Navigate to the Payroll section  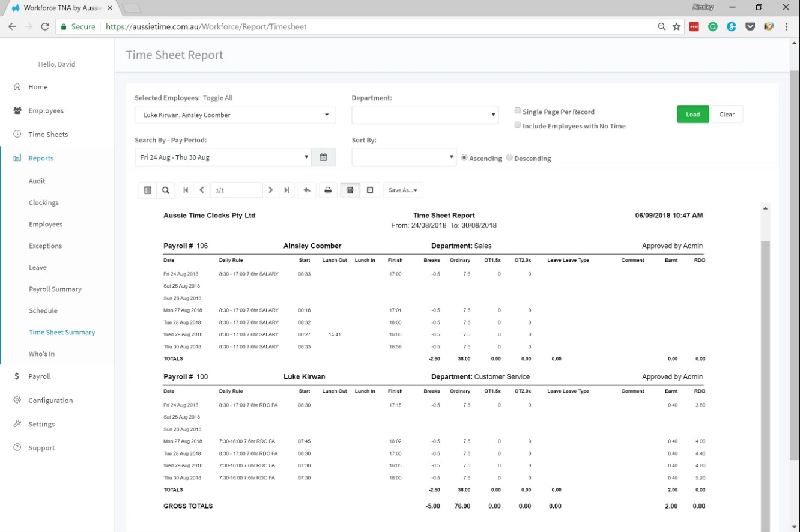(40, 376)
